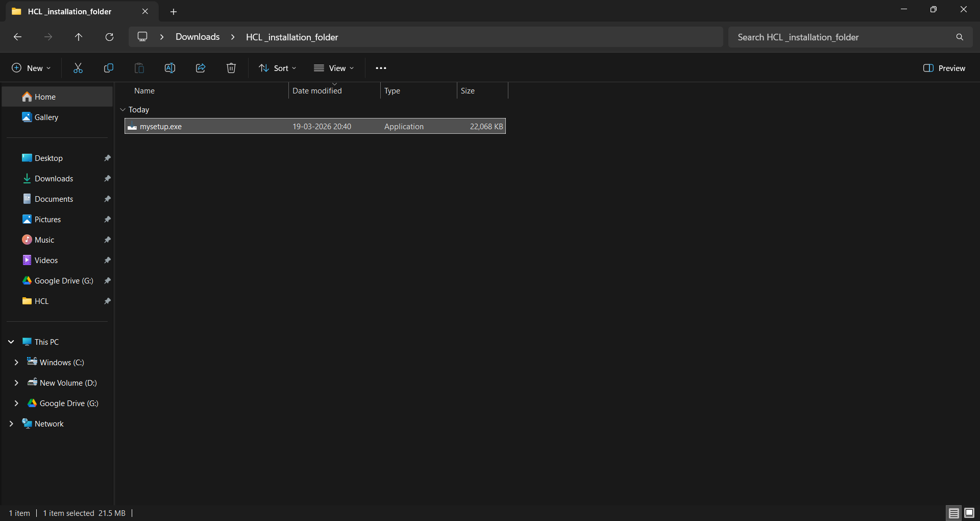Select the Cut icon in the toolbar
The image size is (980, 521).
point(78,67)
